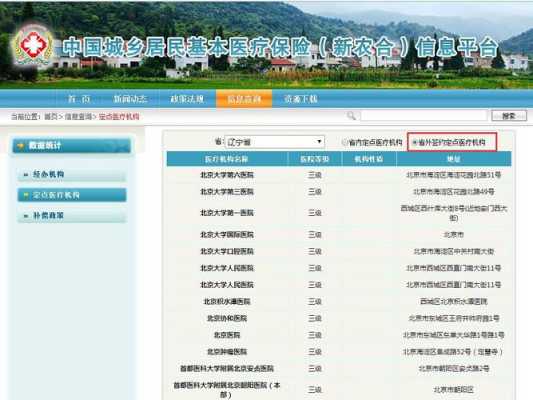
Task: Click 北京大学国际医院 row name
Action: (227, 234)
